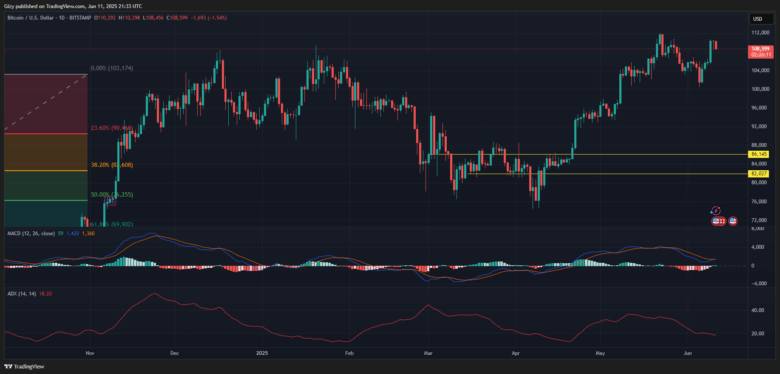
Task: Click the TradingView logo at bottom left
Action: click(23, 367)
